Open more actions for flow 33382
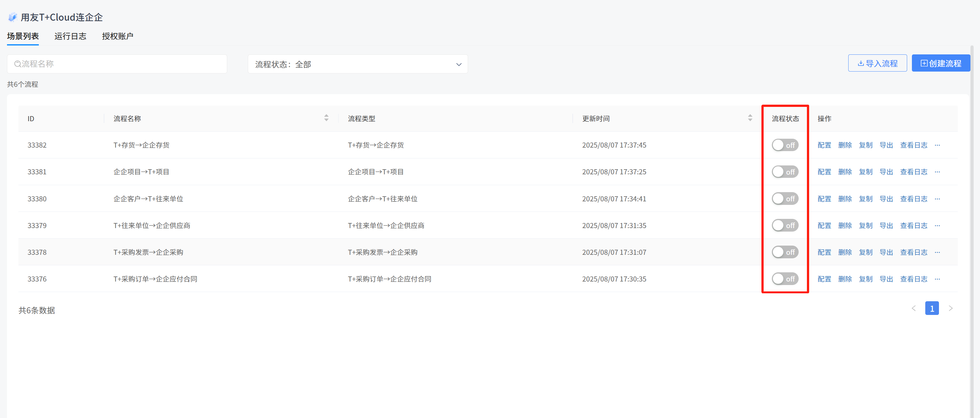This screenshot has width=980, height=418. (x=937, y=145)
